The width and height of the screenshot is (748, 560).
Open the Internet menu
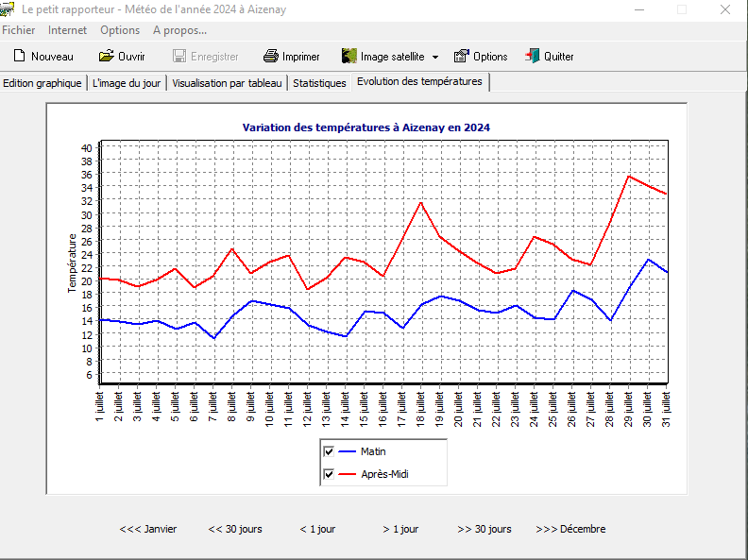pyautogui.click(x=67, y=30)
